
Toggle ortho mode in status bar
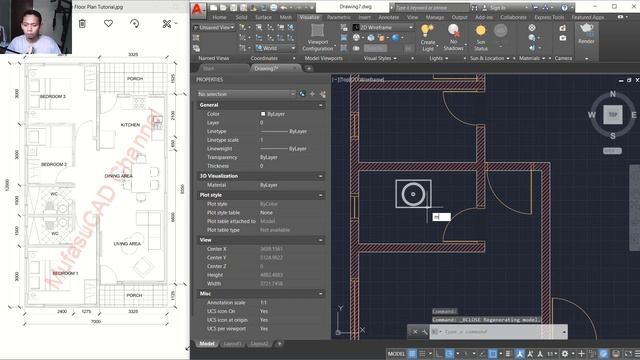[439, 353]
